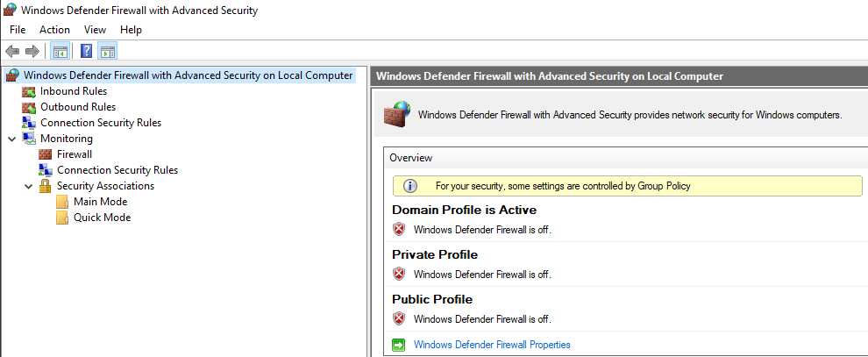This screenshot has height=357, width=868.
Task: Click 'Windows Defender Firewall is off' under Private Profile
Action: click(483, 275)
